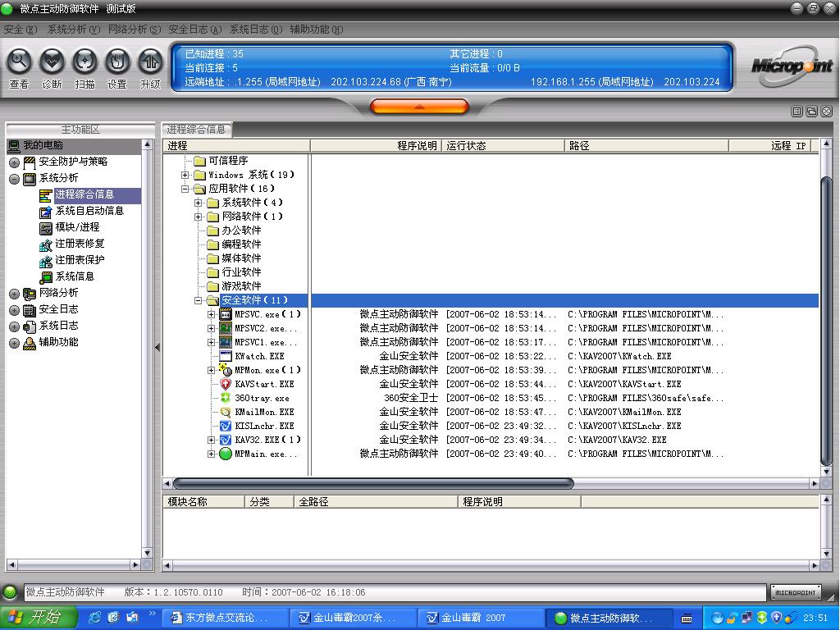The image size is (840, 630).
Task: Open 系统信息 in the sidebar
Action: pos(75,276)
